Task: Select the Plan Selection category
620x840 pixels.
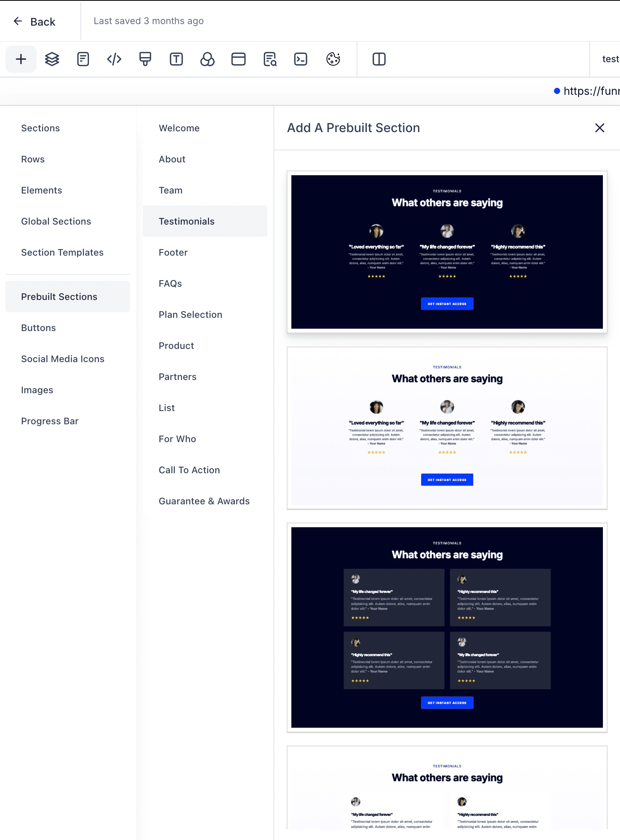Action: [205, 315]
